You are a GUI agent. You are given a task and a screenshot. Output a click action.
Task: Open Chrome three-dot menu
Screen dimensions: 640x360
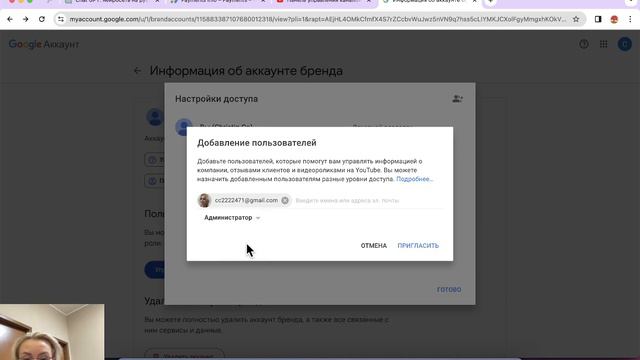[x=630, y=19]
